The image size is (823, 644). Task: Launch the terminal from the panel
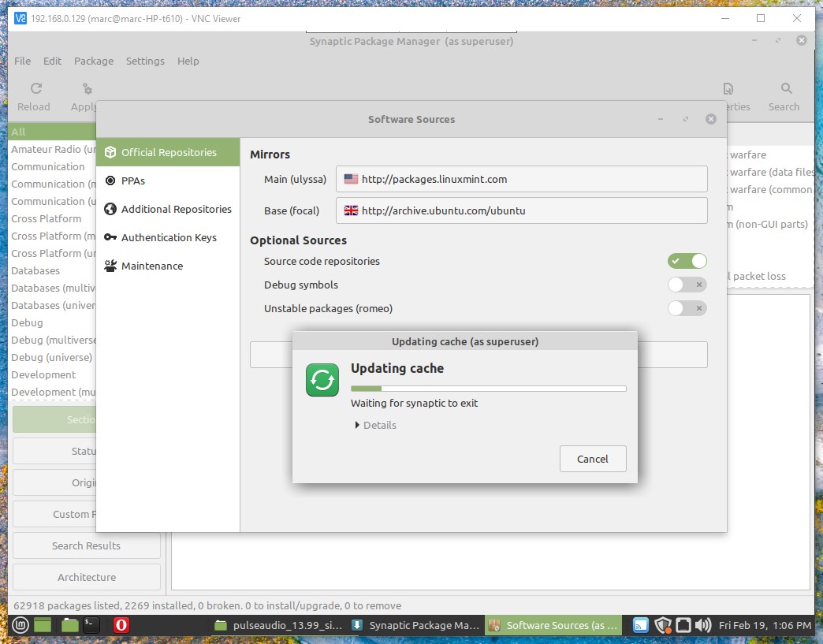click(92, 624)
